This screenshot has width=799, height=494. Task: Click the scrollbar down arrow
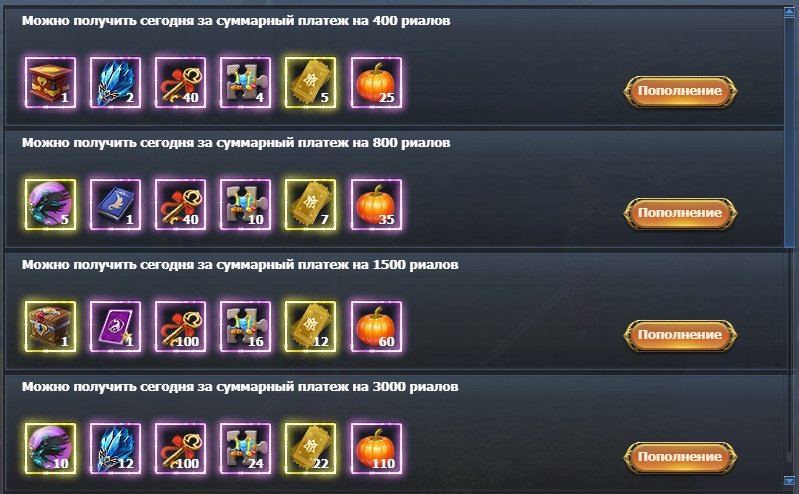[x=789, y=480]
